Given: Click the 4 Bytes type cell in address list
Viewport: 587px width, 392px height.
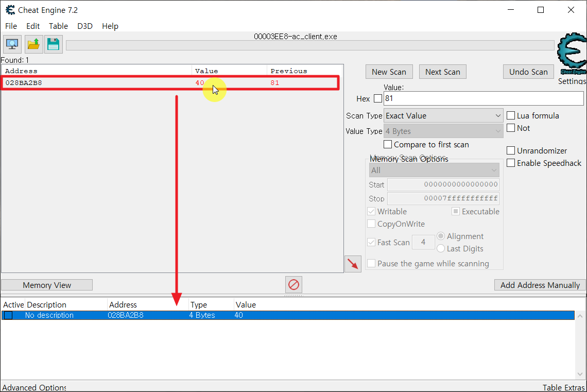Looking at the screenshot, I should coord(202,315).
